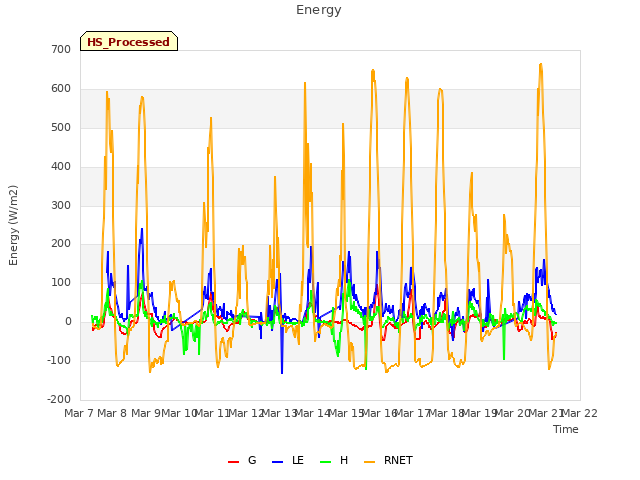Select the green H legend swatch
The image size is (640, 480).
point(326,462)
